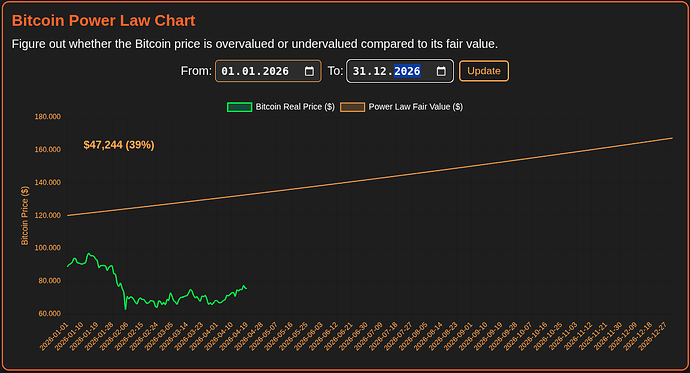Click the Bitcoin Power Law Chart heading
Viewport: 690px width, 373px height.
pos(103,21)
